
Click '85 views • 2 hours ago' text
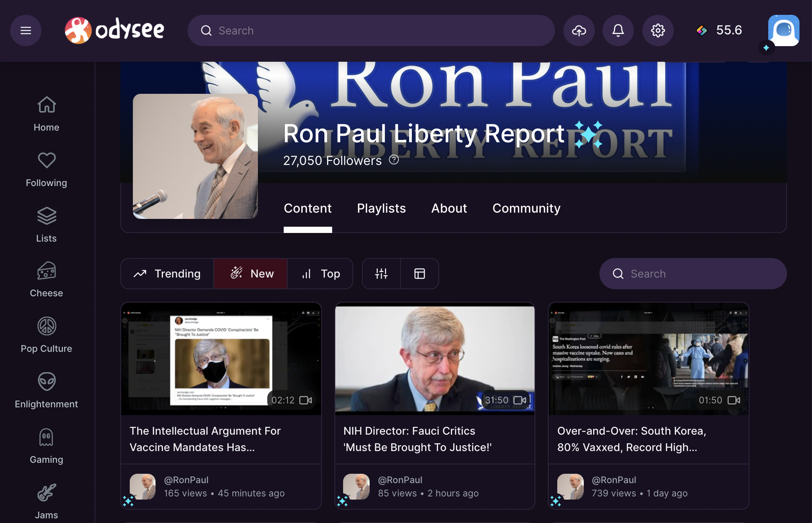(x=428, y=493)
